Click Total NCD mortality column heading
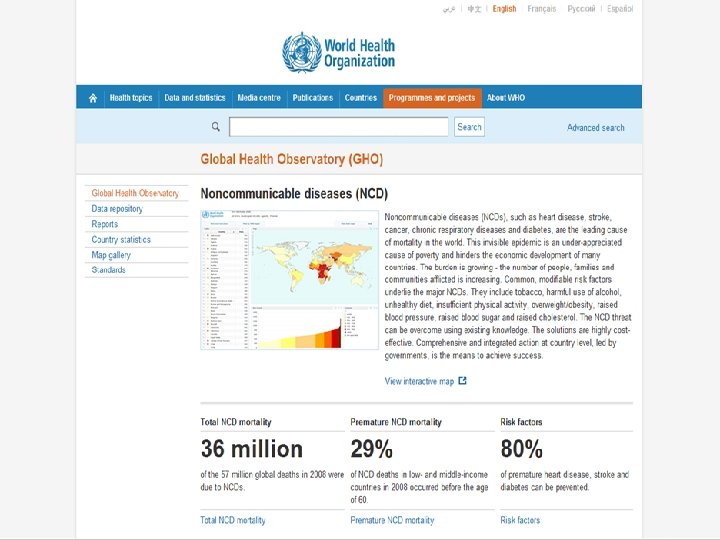720x540 pixels. pyautogui.click(x=236, y=422)
